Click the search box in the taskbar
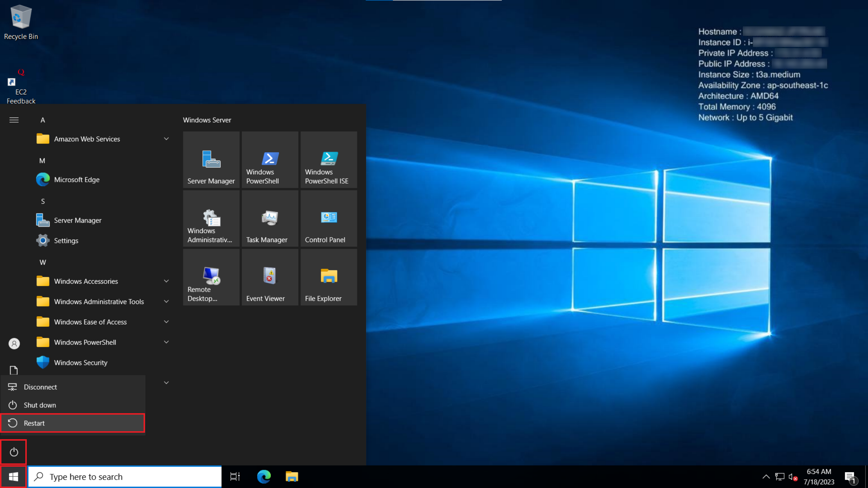The image size is (868, 488). pyautogui.click(x=125, y=476)
